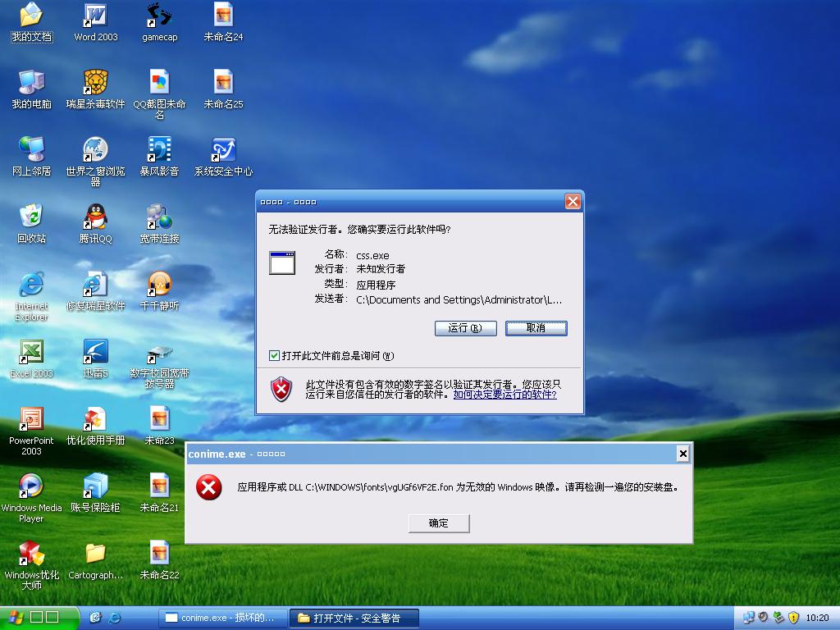Open the 我的文档 desktop folder

(x=31, y=22)
